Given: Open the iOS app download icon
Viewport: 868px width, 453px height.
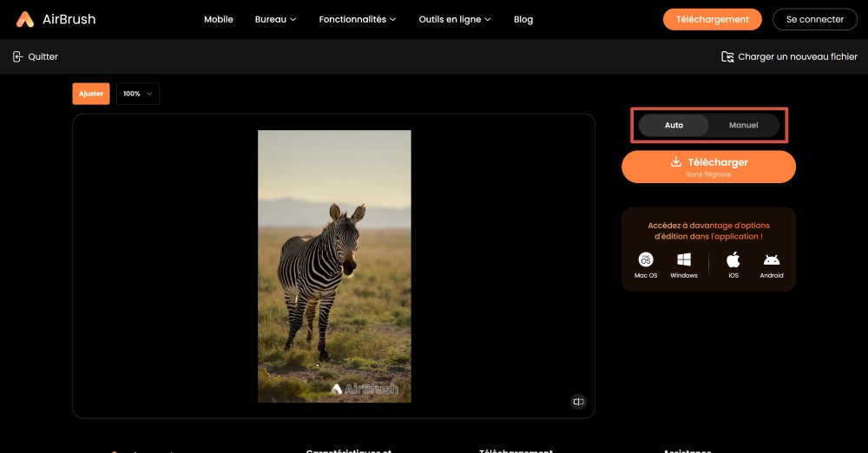Looking at the screenshot, I should [733, 259].
